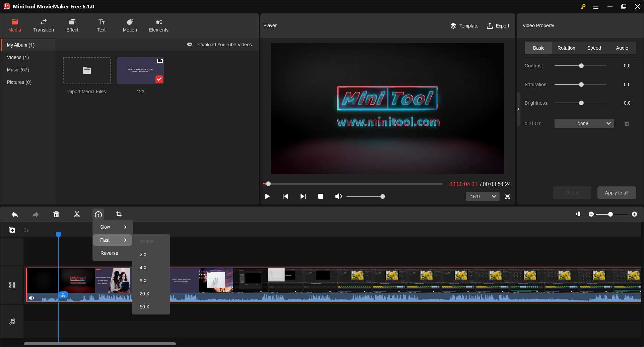Click the timeline fit/split view icon
This screenshot has width=644, height=347.
(579, 214)
